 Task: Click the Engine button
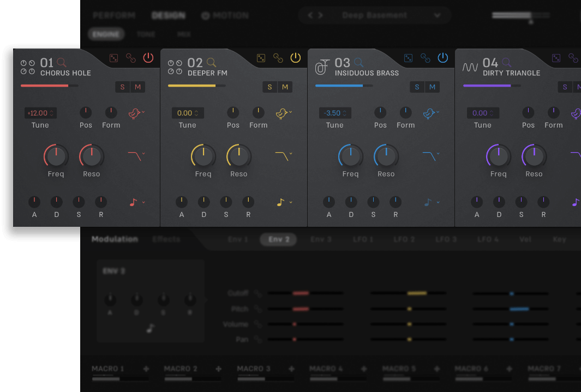106,34
